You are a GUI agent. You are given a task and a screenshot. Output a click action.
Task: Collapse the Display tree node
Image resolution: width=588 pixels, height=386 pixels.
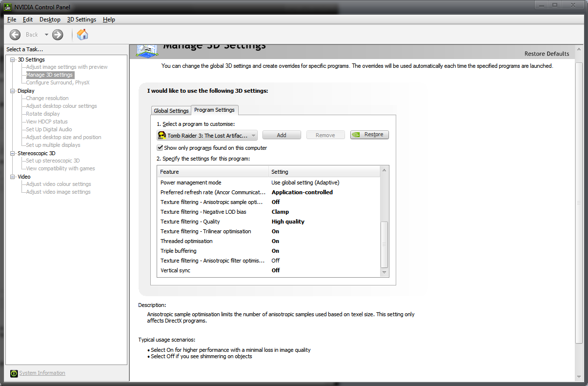coord(13,91)
